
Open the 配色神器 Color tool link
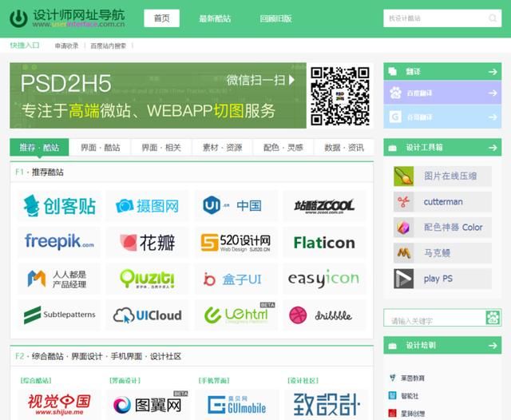453,227
